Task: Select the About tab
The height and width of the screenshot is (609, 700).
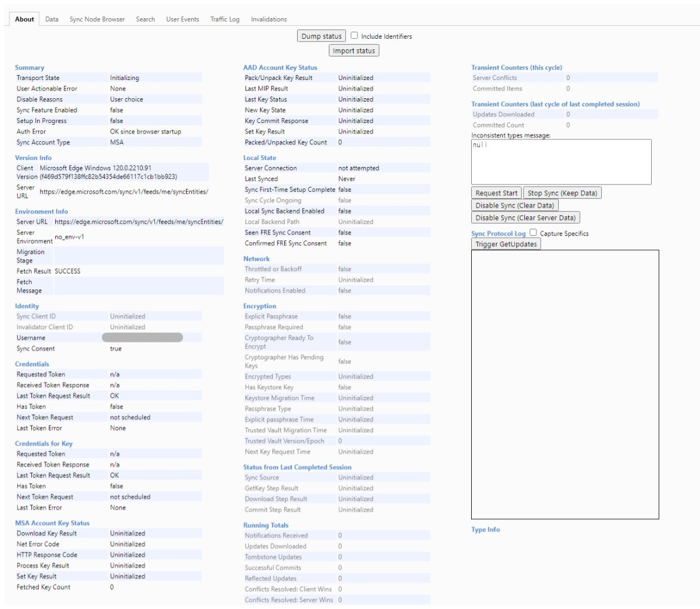Action: pos(24,19)
